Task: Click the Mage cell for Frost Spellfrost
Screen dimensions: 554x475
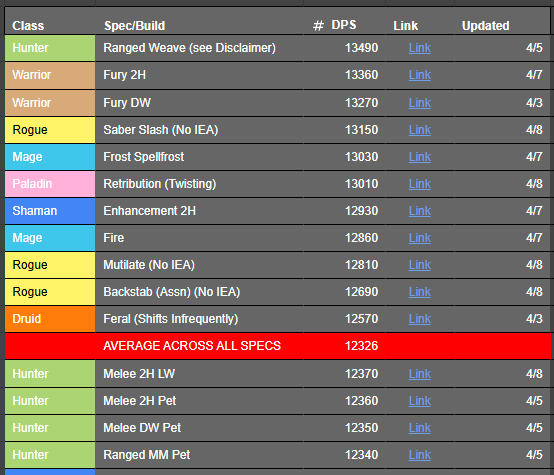Action: click(50, 157)
